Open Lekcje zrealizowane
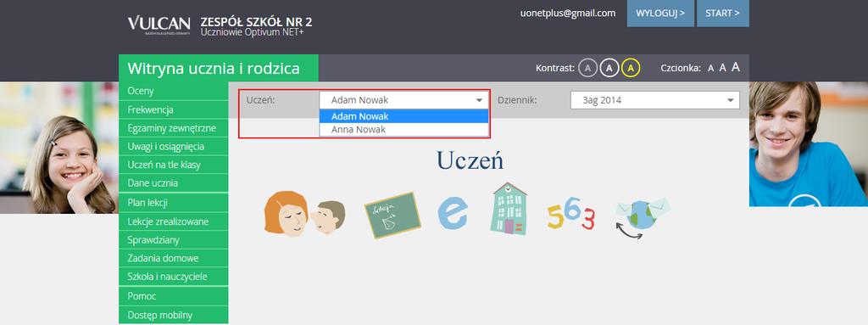Screen dimensions: 868x325 (173, 221)
